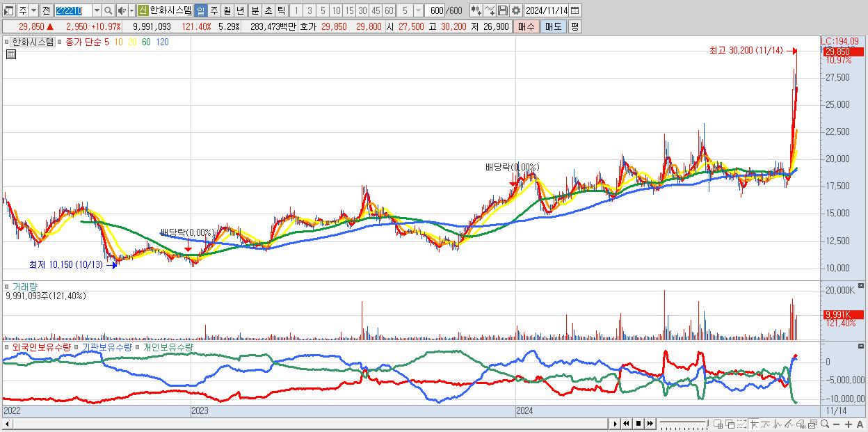The width and height of the screenshot is (868, 432).
Task: Click the overlapping windows icon in bottom toolbar
Action: tap(730, 424)
